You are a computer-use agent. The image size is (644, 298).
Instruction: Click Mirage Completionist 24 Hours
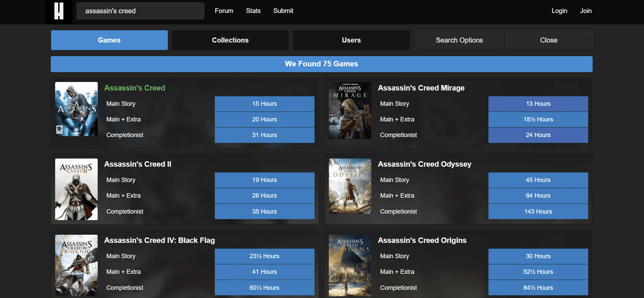click(538, 135)
